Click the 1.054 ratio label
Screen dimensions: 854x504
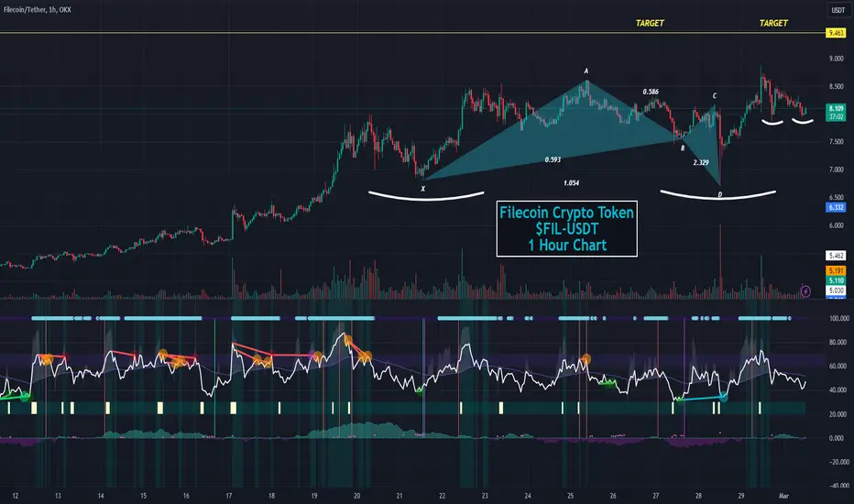point(572,183)
